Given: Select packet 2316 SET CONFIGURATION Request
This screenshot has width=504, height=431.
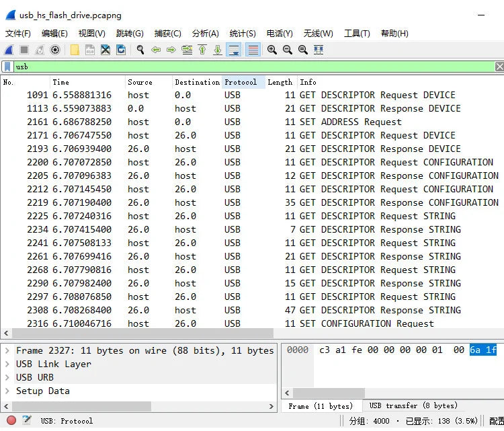Looking at the screenshot, I should [252, 323].
